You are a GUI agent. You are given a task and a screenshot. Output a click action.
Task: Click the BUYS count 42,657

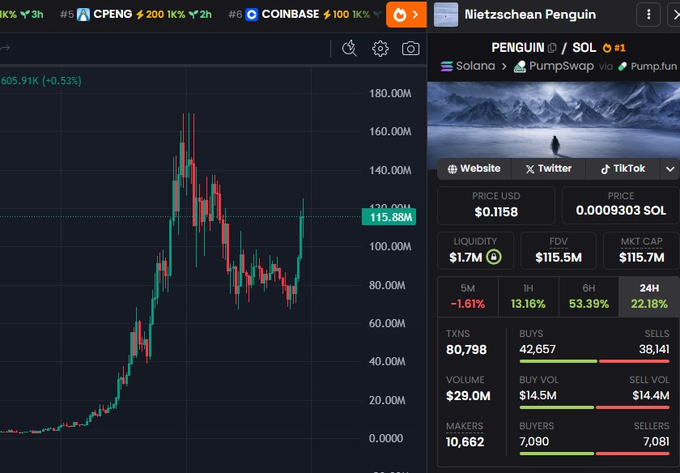[x=537, y=349]
